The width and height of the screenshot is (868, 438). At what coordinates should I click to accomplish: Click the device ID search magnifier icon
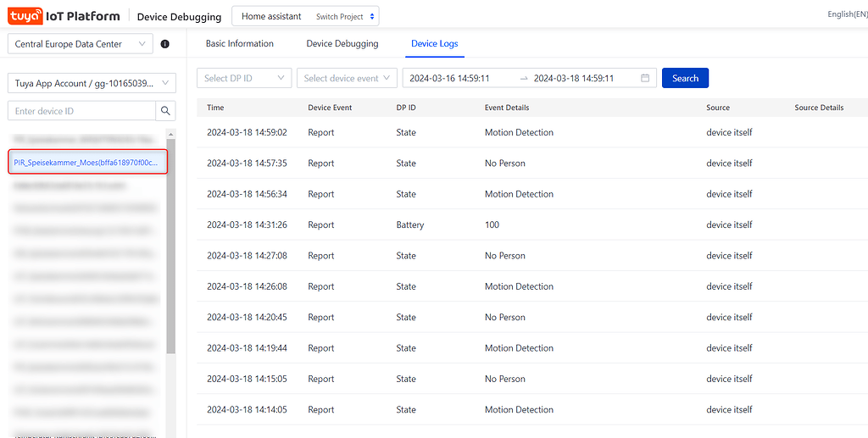165,111
